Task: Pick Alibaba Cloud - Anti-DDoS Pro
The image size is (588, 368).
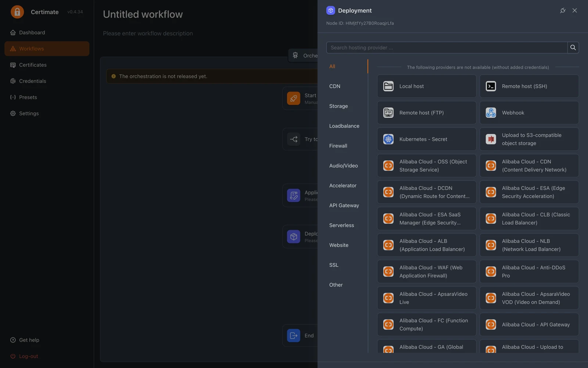Action: [x=529, y=272]
